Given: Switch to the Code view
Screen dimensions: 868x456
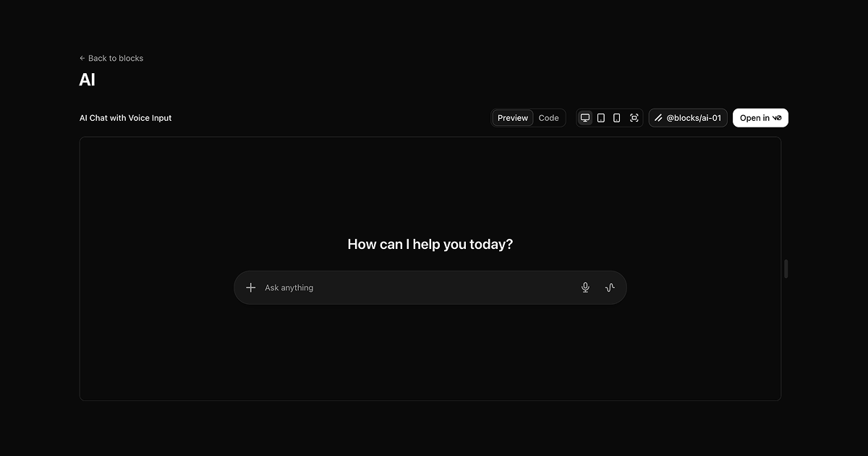Looking at the screenshot, I should [548, 117].
